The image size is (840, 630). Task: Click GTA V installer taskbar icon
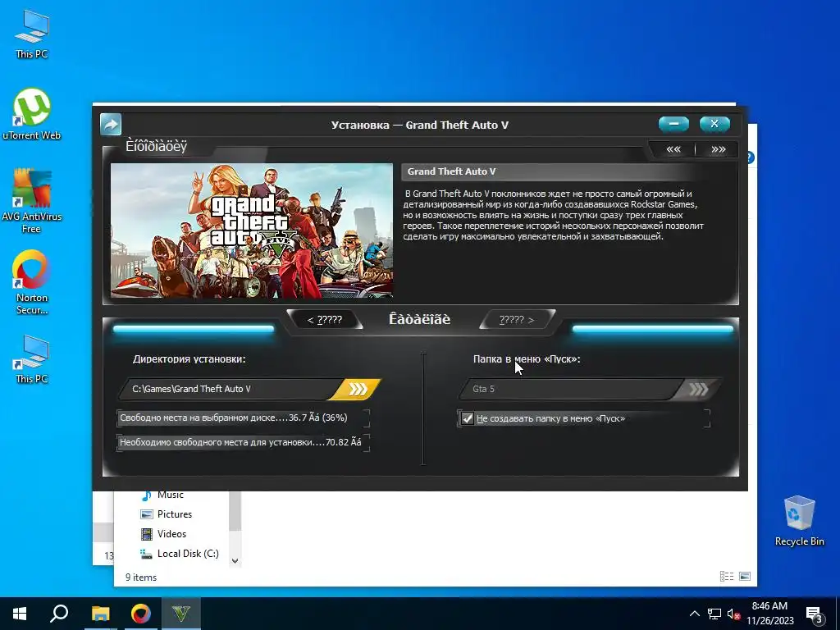pos(181,614)
